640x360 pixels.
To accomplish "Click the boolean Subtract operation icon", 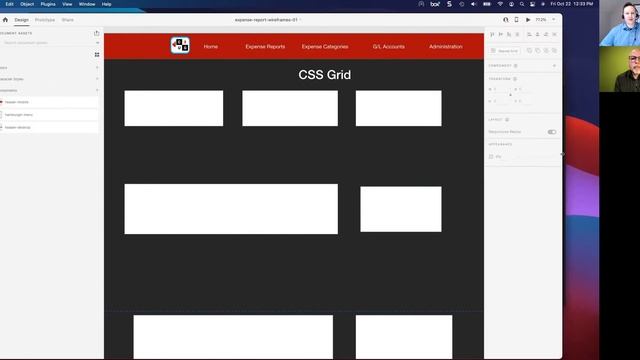I will tap(538, 51).
